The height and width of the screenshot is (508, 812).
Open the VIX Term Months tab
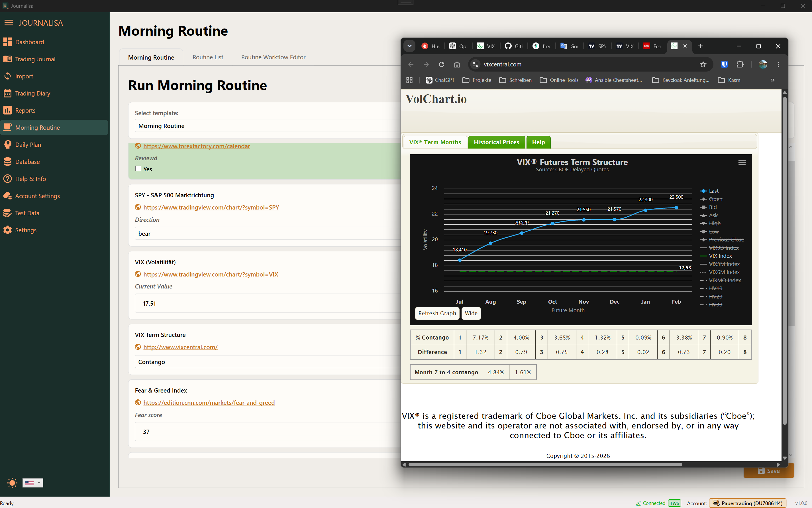tap(435, 142)
